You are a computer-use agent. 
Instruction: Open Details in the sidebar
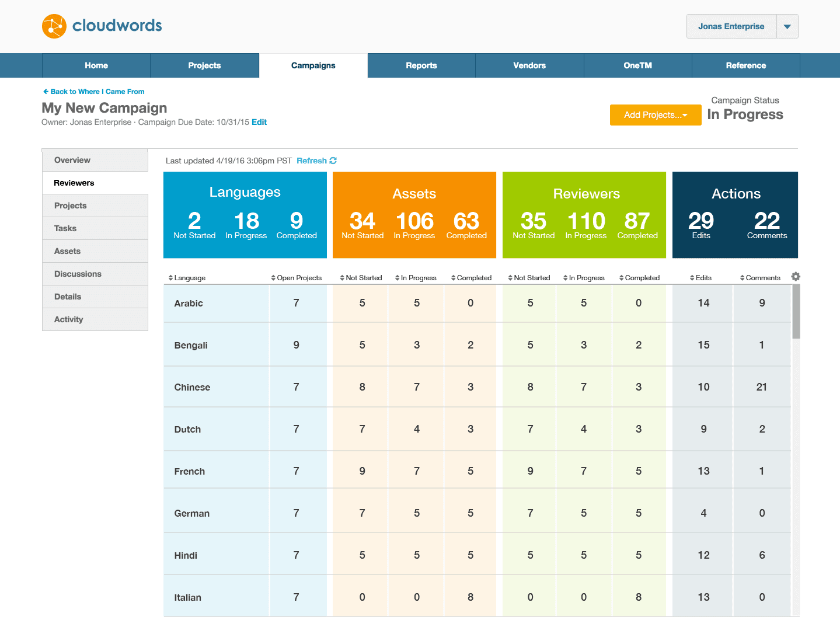95,297
